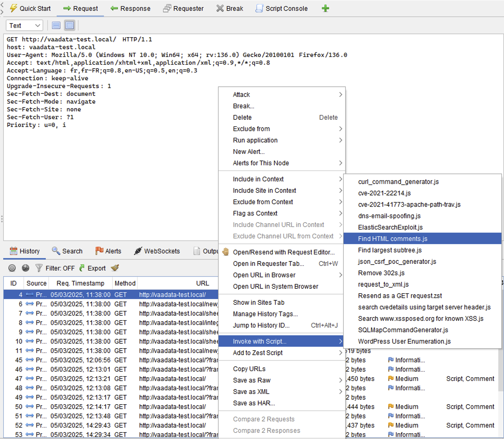Image resolution: width=504 pixels, height=439 pixels.
Task: Expand the Save as Raw submenu
Action: pyautogui.click(x=282, y=380)
